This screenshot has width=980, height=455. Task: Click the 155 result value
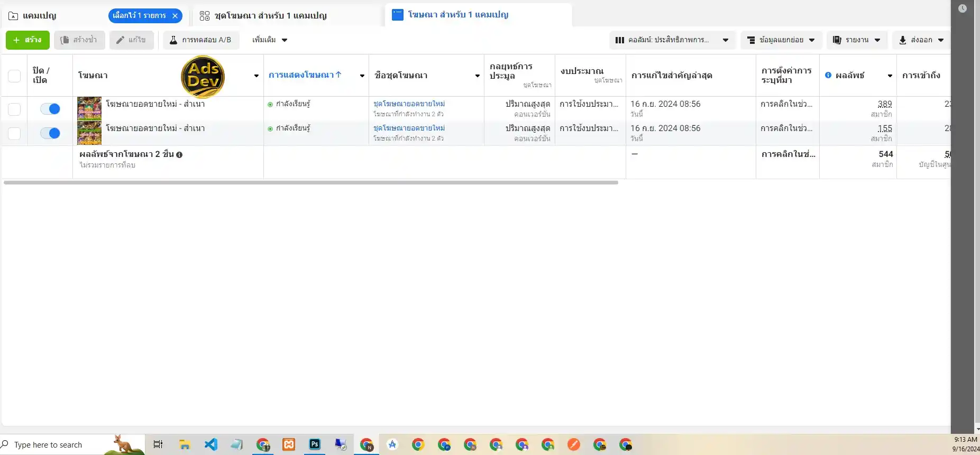coord(885,128)
